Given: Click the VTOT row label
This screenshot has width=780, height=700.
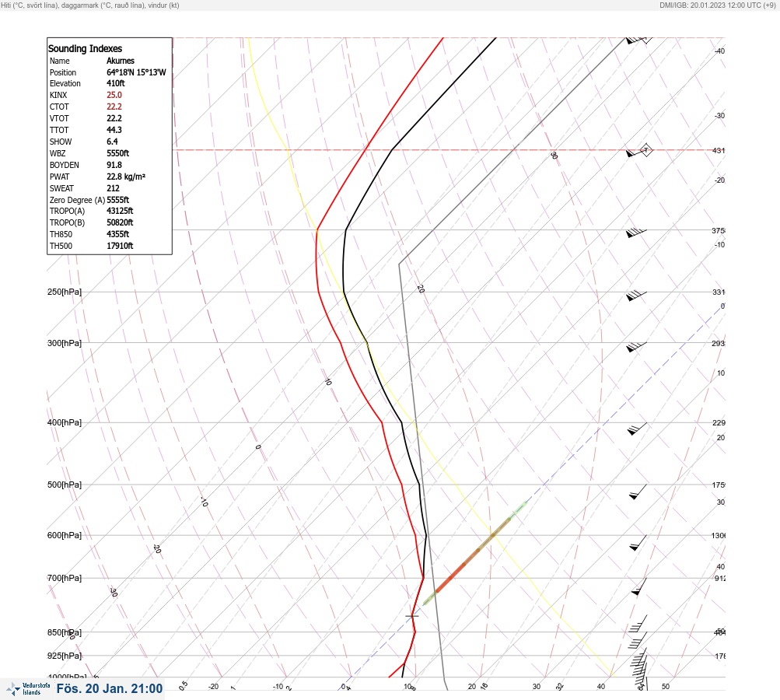Looking at the screenshot, I should tap(59, 118).
